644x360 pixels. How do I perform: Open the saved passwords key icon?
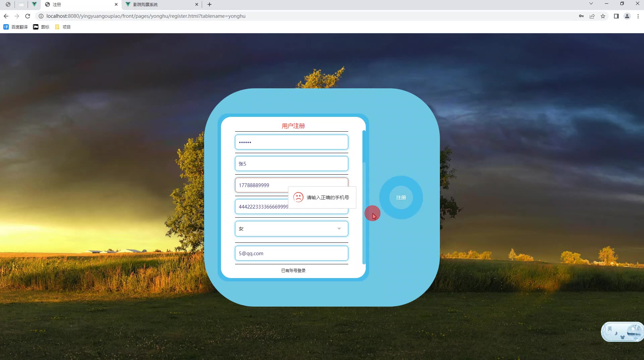pos(581,16)
